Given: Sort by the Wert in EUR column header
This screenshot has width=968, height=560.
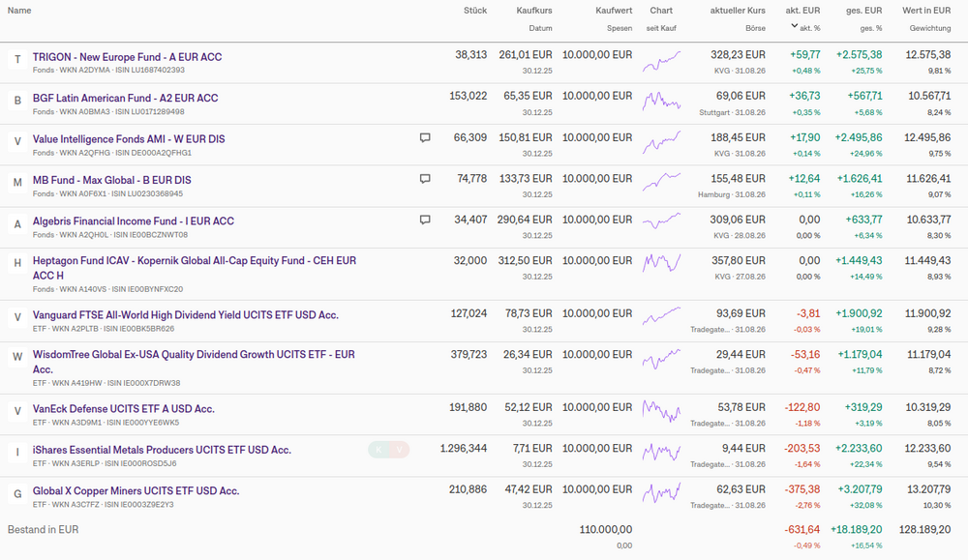Looking at the screenshot, I should [926, 11].
